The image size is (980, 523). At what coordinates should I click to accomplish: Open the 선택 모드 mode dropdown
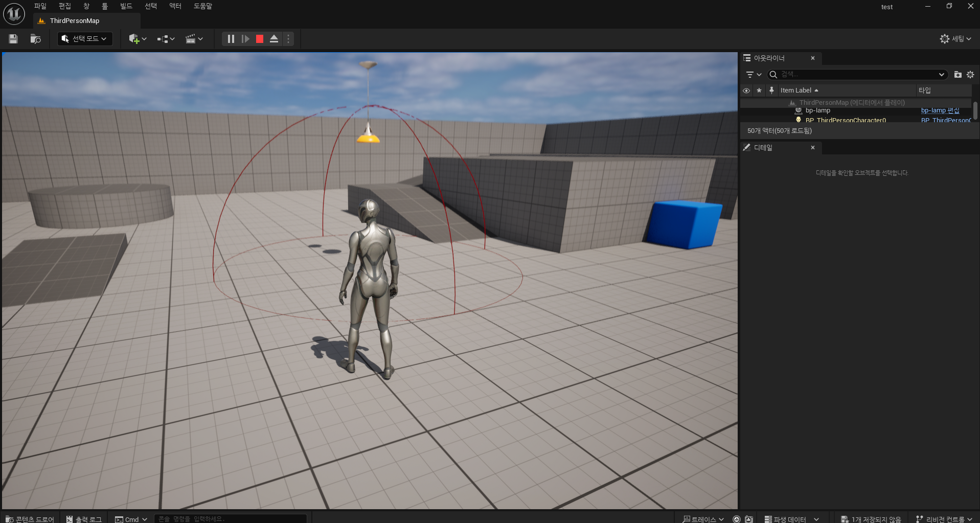(x=85, y=39)
